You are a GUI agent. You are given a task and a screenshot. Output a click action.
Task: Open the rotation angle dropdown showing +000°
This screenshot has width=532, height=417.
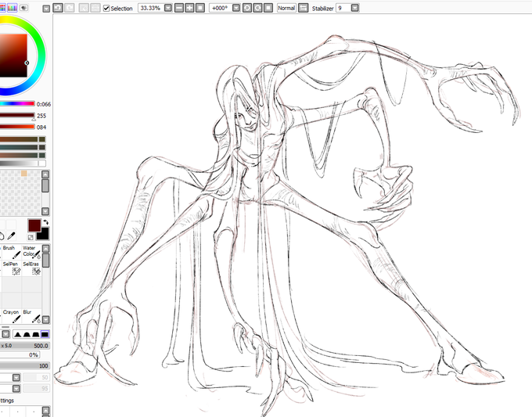point(236,8)
